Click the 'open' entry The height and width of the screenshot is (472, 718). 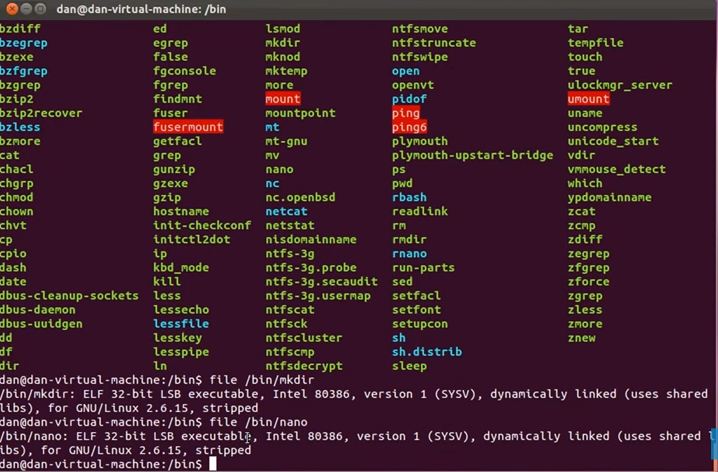tap(406, 71)
